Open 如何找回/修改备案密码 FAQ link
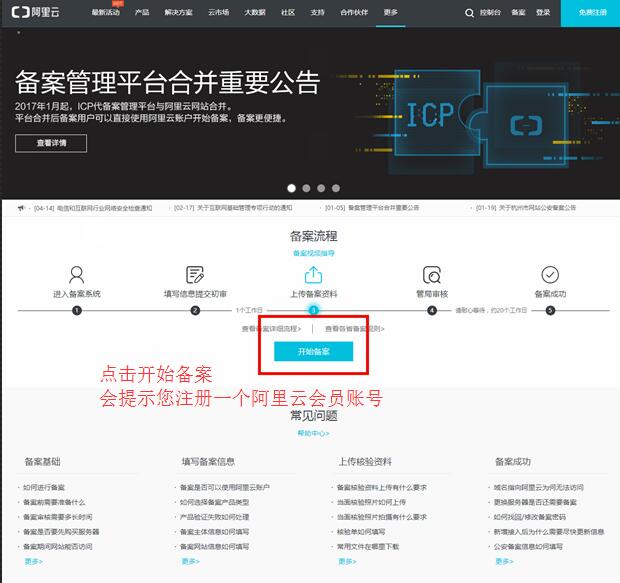620x583 pixels. click(x=530, y=517)
